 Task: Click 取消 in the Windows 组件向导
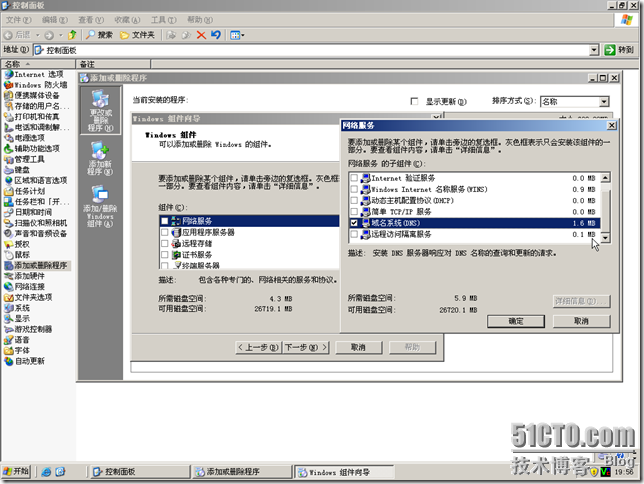[x=359, y=348]
